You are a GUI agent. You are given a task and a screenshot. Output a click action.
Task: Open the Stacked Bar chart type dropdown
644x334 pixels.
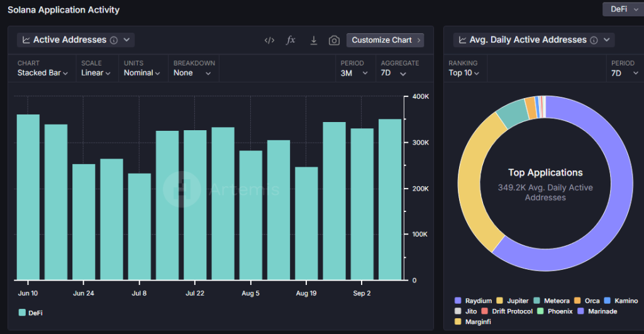point(42,73)
